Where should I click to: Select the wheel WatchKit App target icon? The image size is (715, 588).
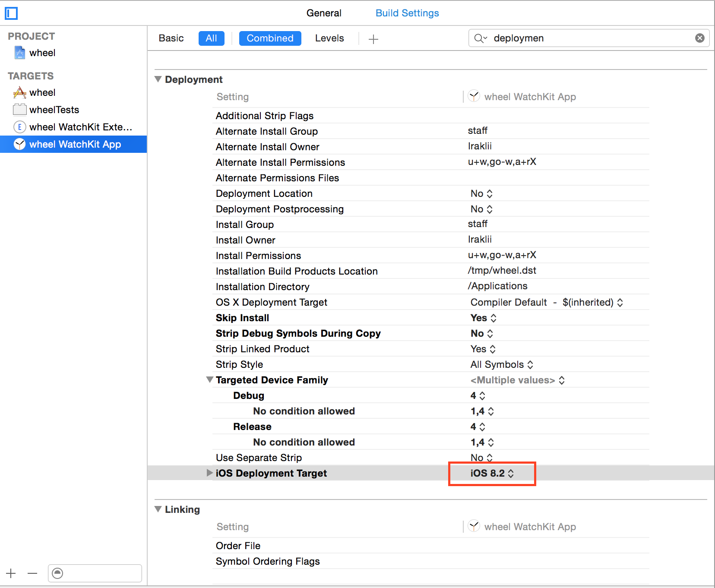[x=20, y=144]
